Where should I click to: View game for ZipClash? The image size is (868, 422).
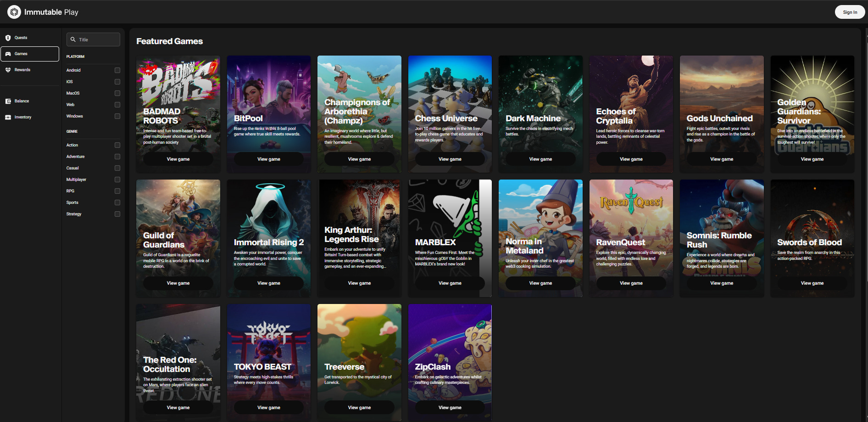450,407
